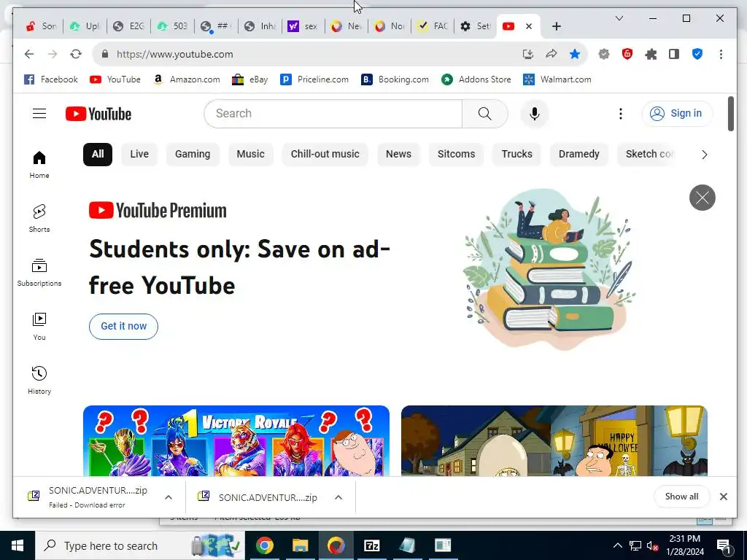The image size is (747, 560).
Task: Open the extensions puzzle icon
Action: [x=650, y=54]
